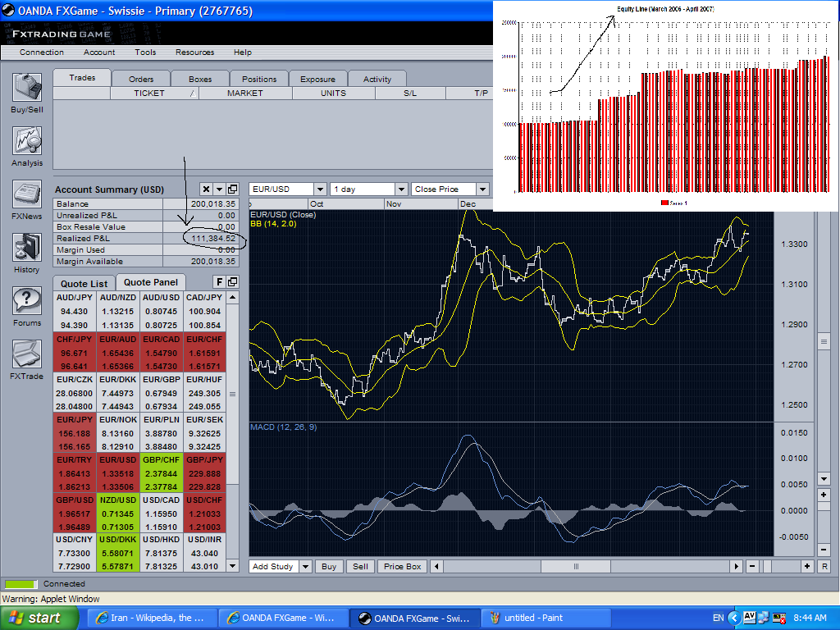The image size is (840, 630).
Task: Open FXNews from the sidebar
Action: [x=27, y=195]
